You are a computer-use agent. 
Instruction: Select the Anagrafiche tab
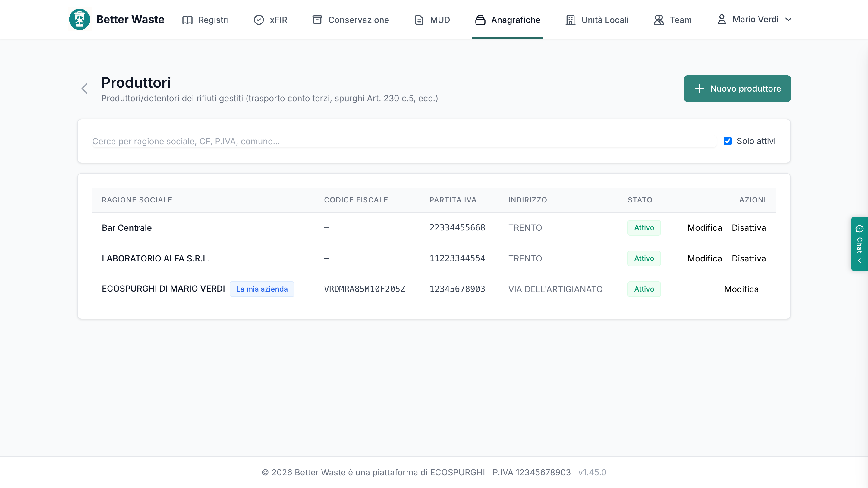click(507, 20)
